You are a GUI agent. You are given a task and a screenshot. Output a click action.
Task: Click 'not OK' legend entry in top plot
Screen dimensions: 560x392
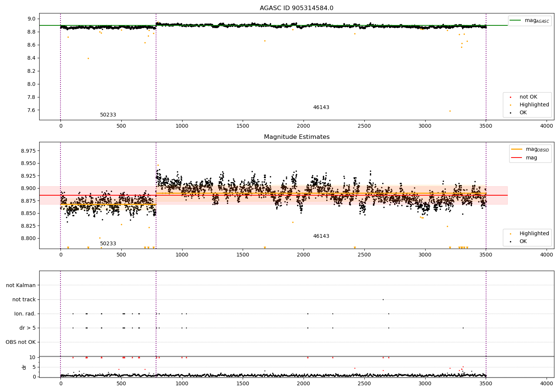(x=528, y=97)
